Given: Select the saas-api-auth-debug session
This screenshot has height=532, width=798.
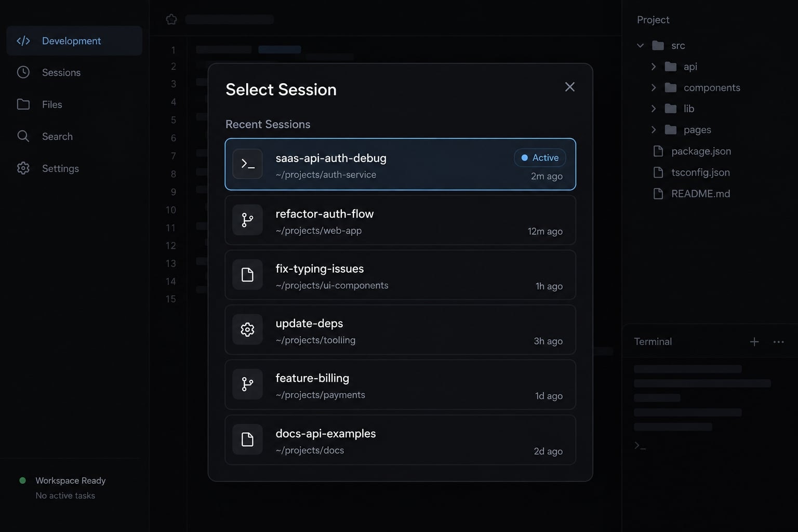Looking at the screenshot, I should 400,164.
